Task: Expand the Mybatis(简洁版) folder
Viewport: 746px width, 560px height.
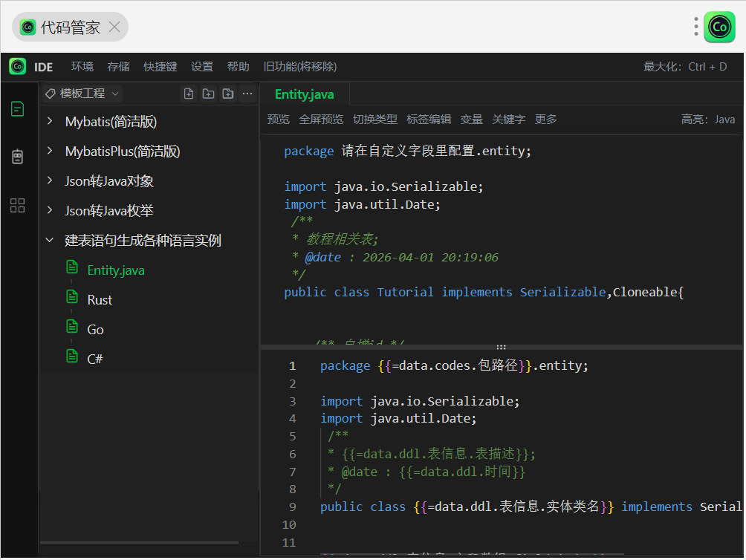Action: click(x=111, y=122)
